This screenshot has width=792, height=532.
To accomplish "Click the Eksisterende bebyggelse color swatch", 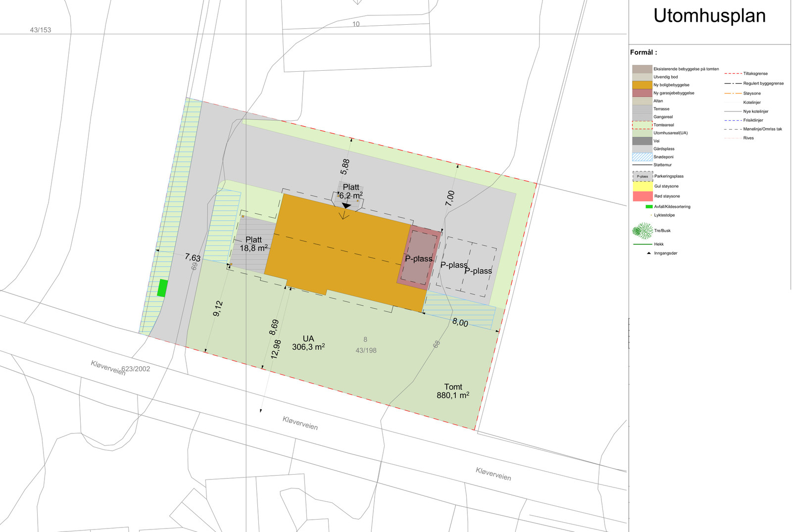I will 642,69.
